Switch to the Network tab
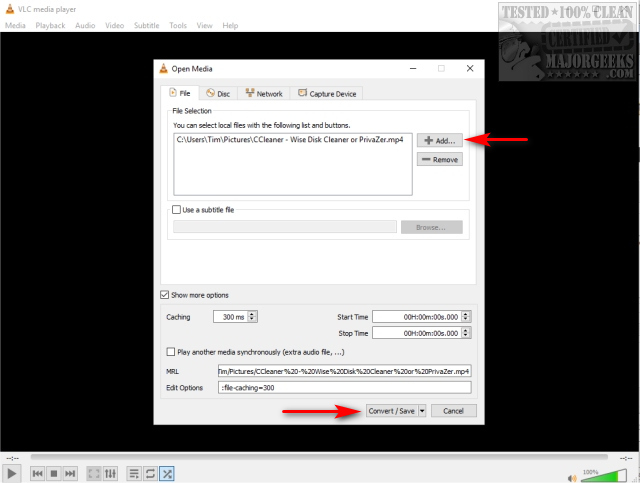Image resolution: width=640 pixels, height=483 pixels. (264, 93)
